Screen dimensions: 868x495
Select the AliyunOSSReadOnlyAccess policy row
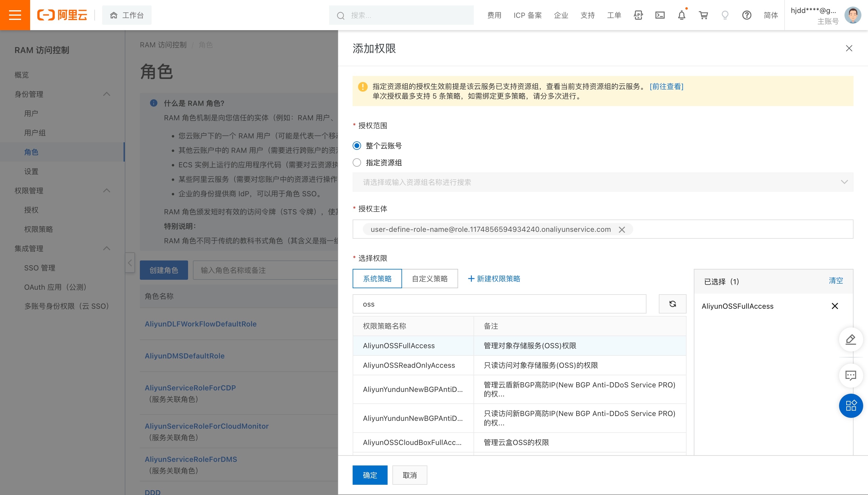519,365
